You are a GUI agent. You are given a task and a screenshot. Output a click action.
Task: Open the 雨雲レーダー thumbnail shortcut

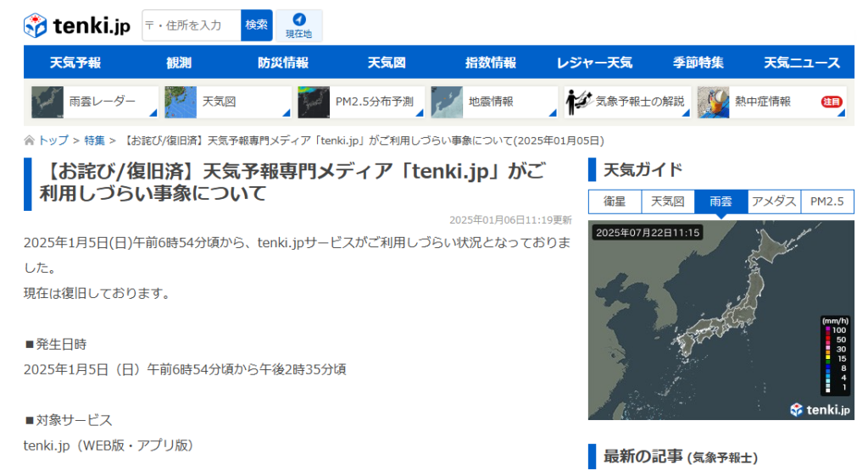pos(95,102)
